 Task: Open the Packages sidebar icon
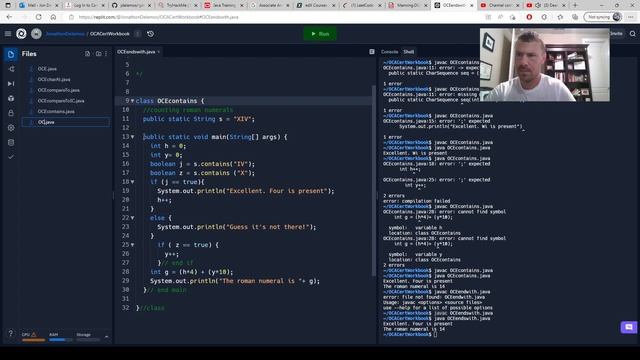11,98
